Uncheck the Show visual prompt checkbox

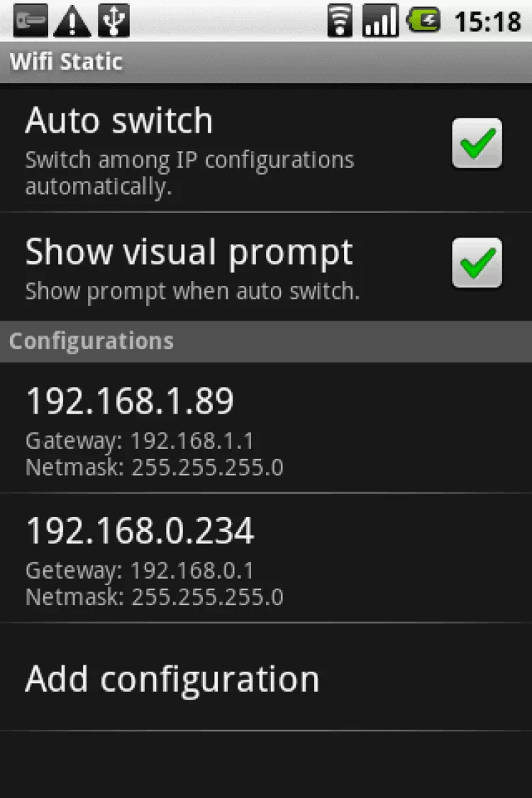pyautogui.click(x=477, y=263)
